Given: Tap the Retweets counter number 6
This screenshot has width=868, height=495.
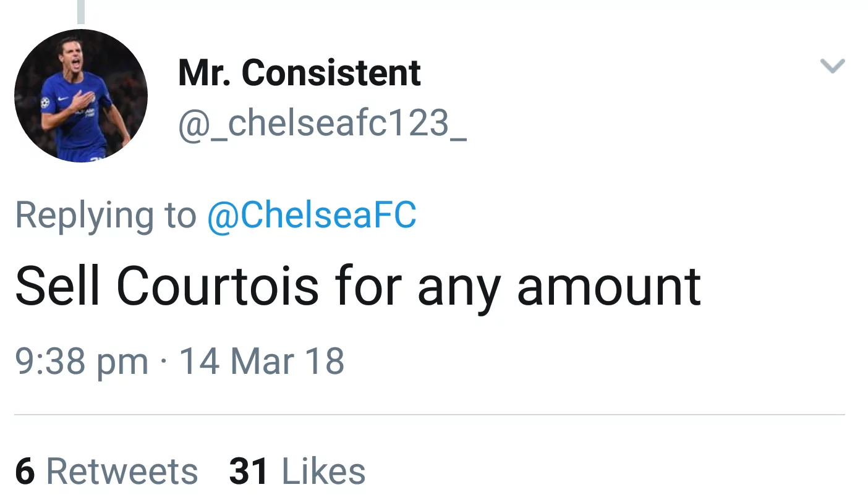Looking at the screenshot, I should pos(25,471).
